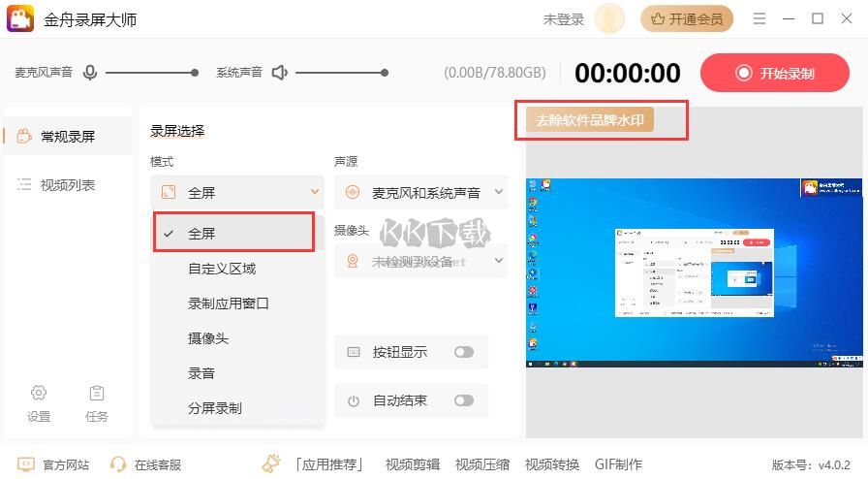Click the 「应用推荐」 label
Viewport: 868px width, 479px height.
329,464
